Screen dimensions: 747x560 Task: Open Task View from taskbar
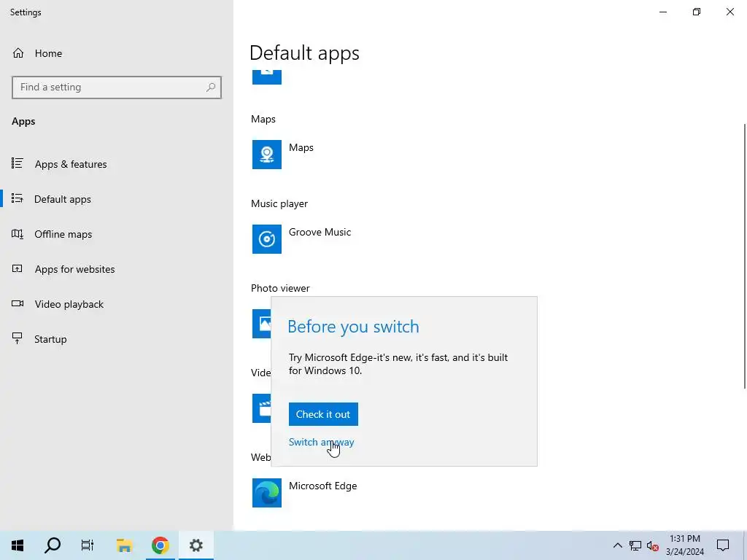[x=88, y=545]
